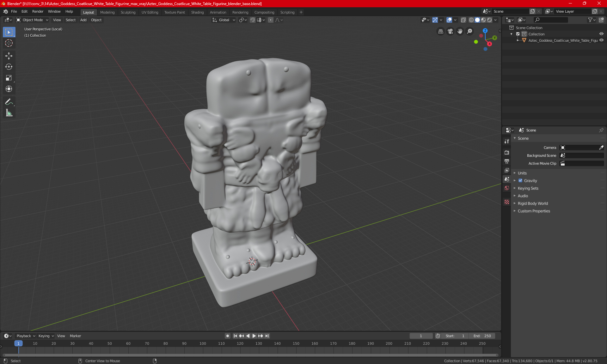Uncheck the Collection exclude checkbox

[518, 34]
